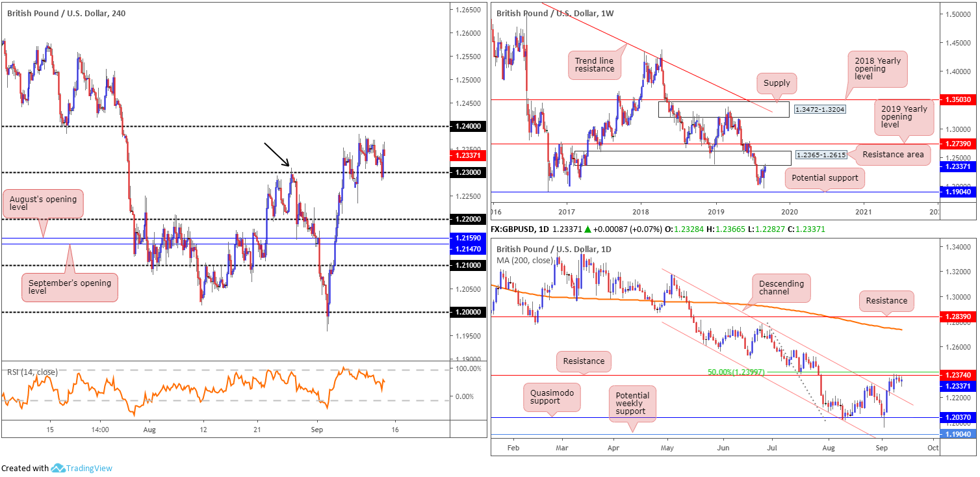Viewport: 980px width, 477px height.
Task: Click the 'MA (200, close)' indicator label
Action: [x=524, y=260]
